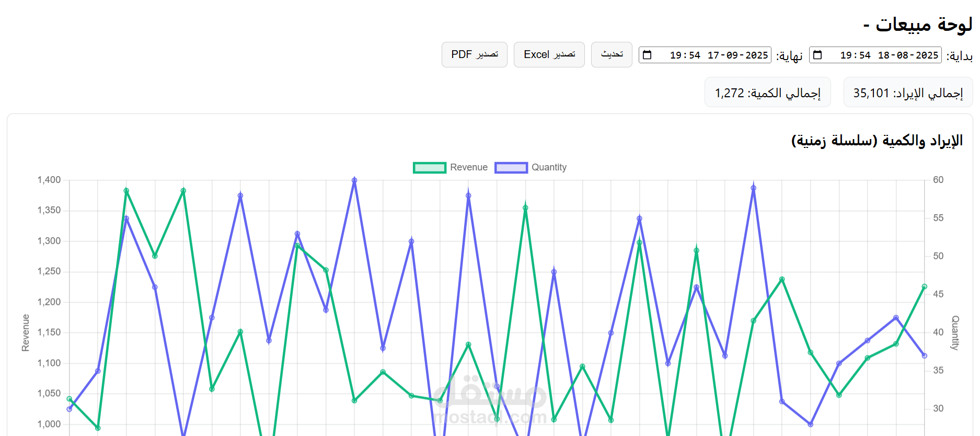Click the إجمالي الكمية 1,272 card
This screenshot has height=436, width=980.
click(768, 93)
